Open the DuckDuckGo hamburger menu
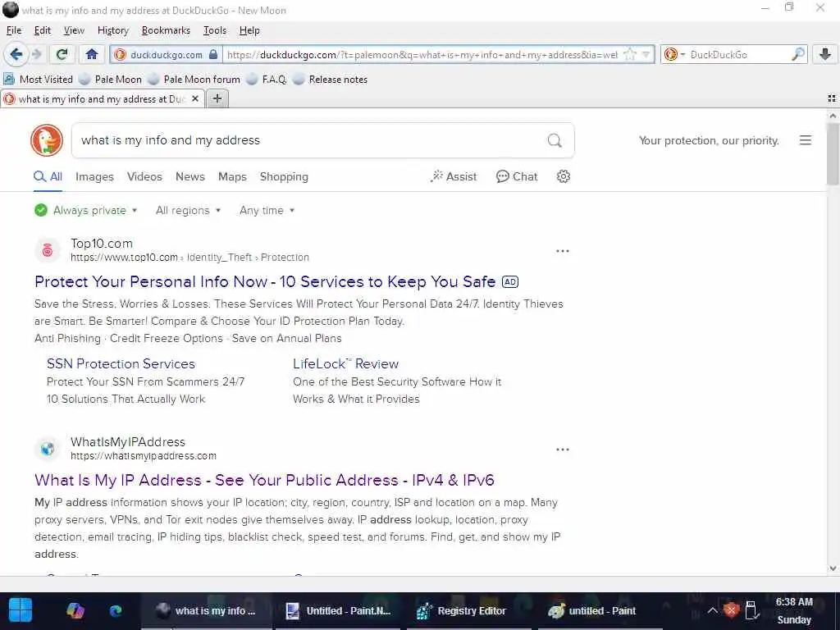Image resolution: width=840 pixels, height=630 pixels. pyautogui.click(x=806, y=140)
